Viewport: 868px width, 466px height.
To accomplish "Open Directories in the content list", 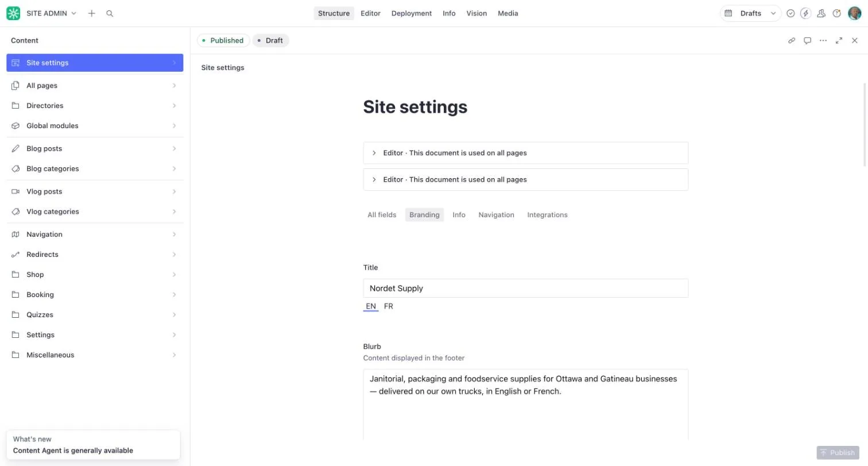I will [95, 106].
